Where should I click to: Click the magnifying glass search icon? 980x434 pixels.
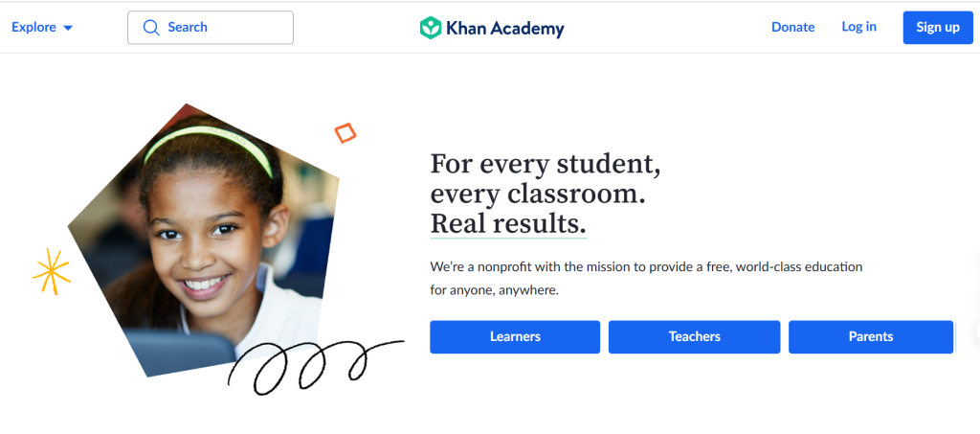pyautogui.click(x=150, y=28)
